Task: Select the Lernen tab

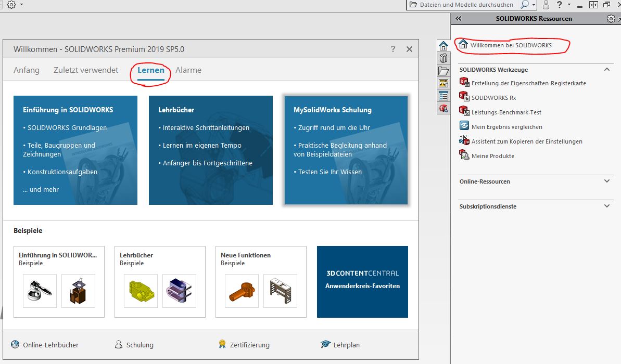Action: [x=151, y=70]
